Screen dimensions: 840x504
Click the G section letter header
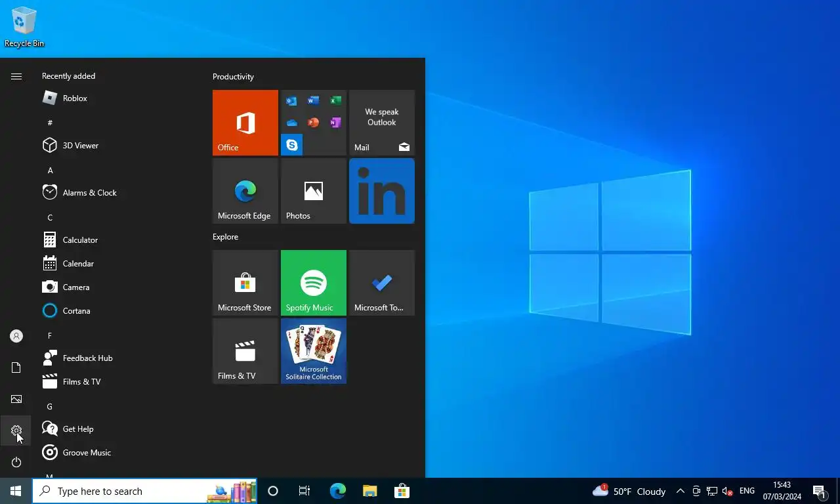(x=50, y=406)
